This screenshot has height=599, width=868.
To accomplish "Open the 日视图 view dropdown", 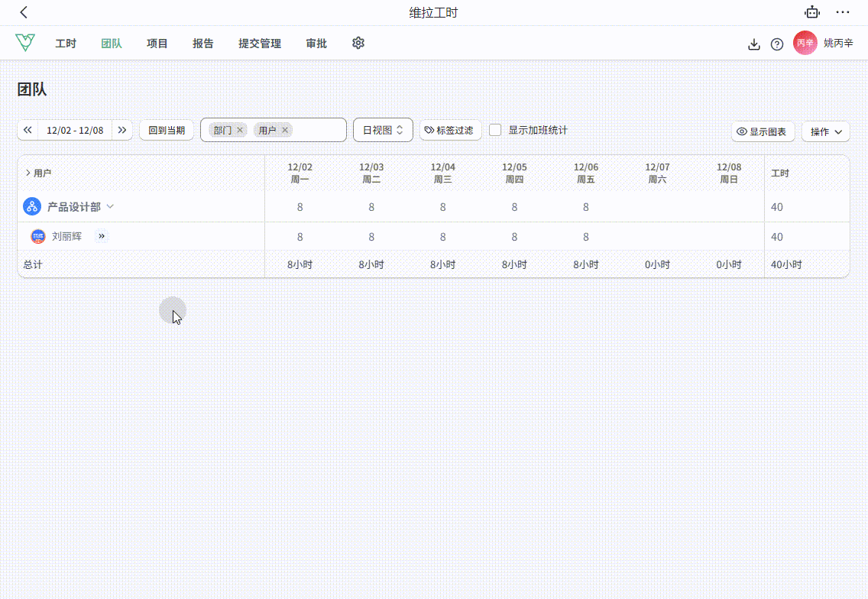I will (x=383, y=130).
